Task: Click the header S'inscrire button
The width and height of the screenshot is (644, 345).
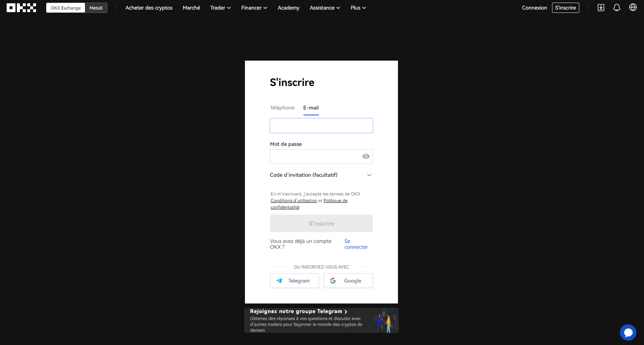Action: click(565, 8)
